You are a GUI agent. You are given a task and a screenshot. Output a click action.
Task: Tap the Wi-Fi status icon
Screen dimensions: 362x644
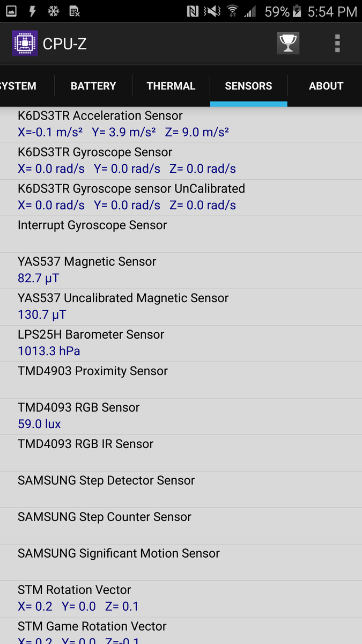(x=232, y=11)
